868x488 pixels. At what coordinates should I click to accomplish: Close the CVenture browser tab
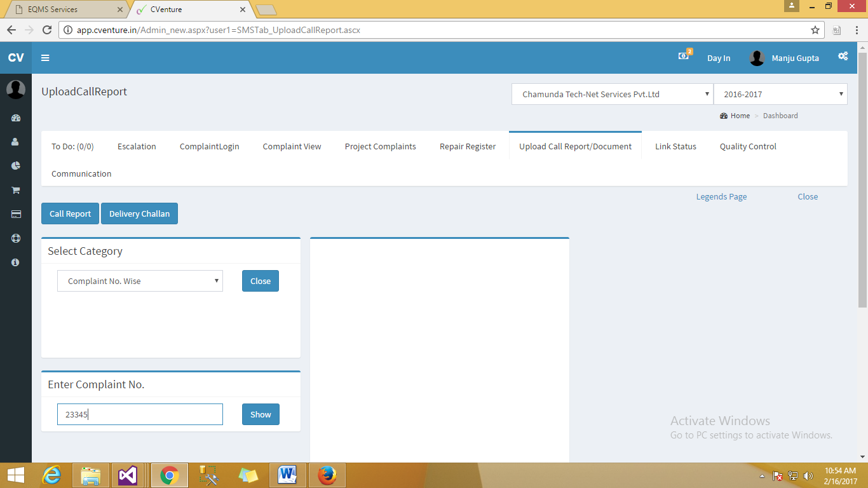(242, 10)
